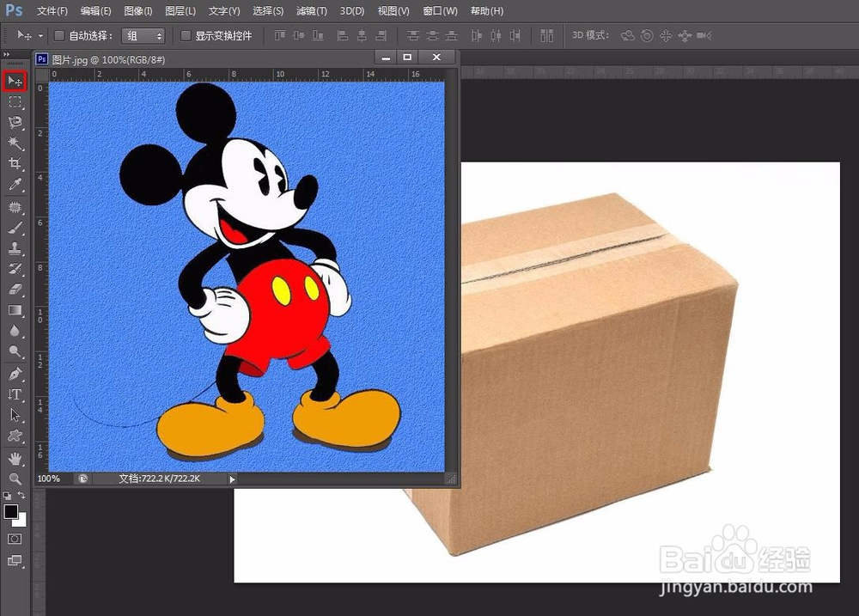Screen dimensions: 859x616
Task: Select the Zoom tool
Action: click(15, 479)
